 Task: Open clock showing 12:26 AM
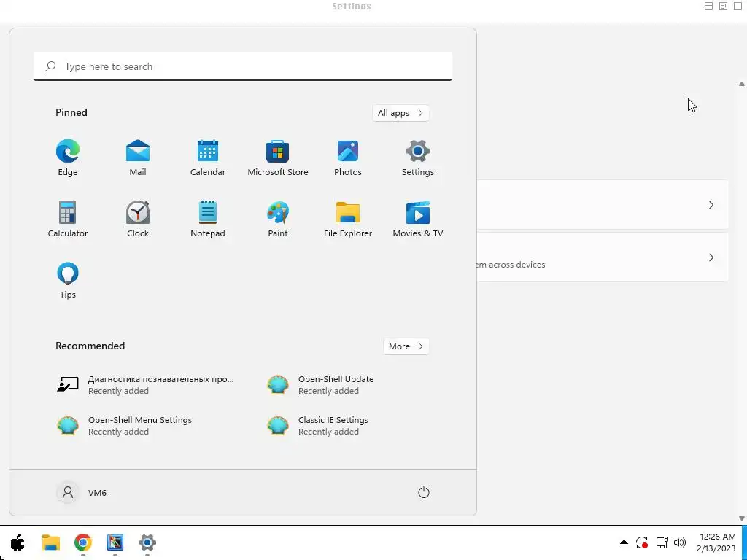click(x=716, y=542)
